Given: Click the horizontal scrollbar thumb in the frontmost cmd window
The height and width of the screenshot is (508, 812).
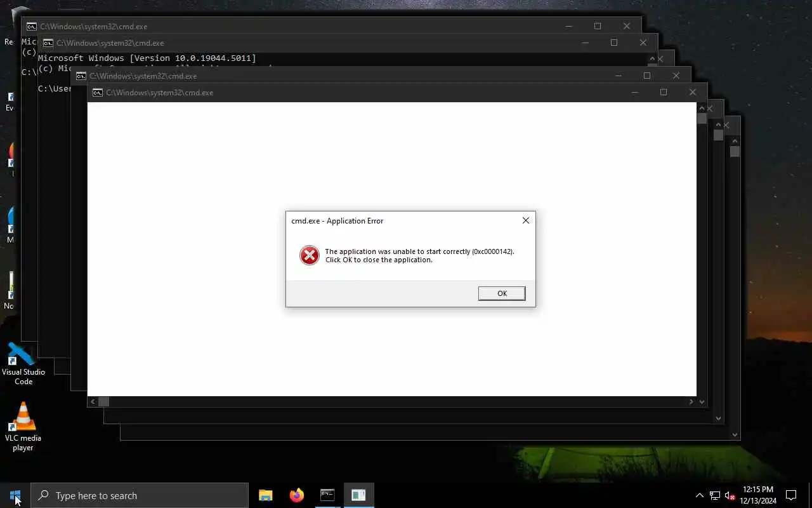Looking at the screenshot, I should point(103,401).
